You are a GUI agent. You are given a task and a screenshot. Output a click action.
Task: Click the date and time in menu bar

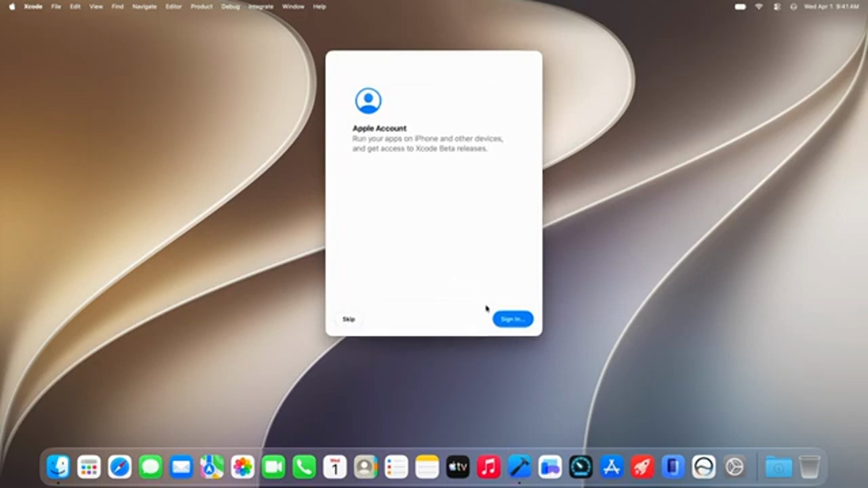pos(831,6)
